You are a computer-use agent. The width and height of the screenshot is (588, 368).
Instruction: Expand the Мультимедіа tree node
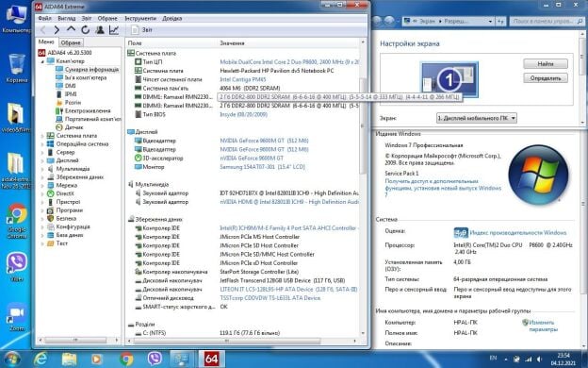coord(42,169)
